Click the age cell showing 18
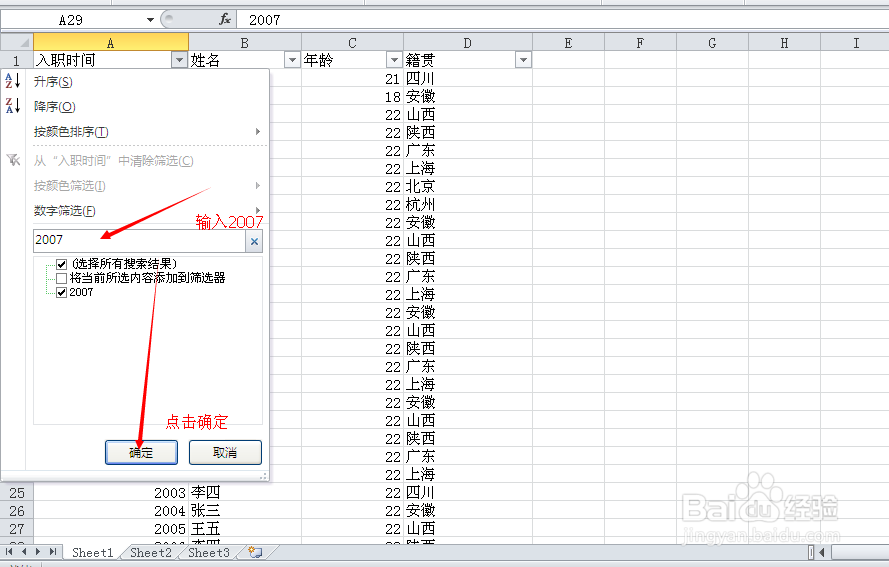The width and height of the screenshot is (889, 567). pos(352,96)
